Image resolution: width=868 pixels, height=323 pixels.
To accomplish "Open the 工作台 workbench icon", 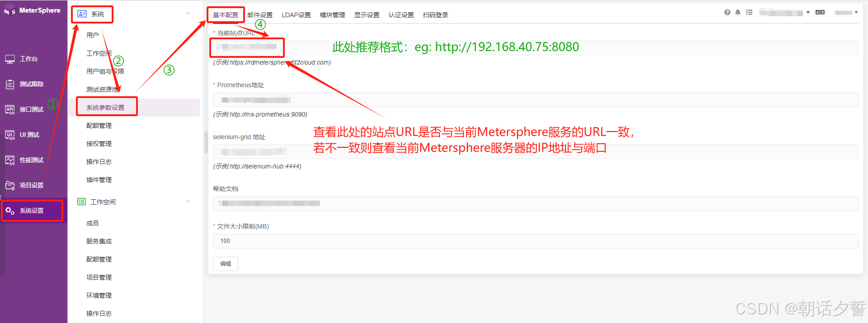I will click(x=10, y=59).
